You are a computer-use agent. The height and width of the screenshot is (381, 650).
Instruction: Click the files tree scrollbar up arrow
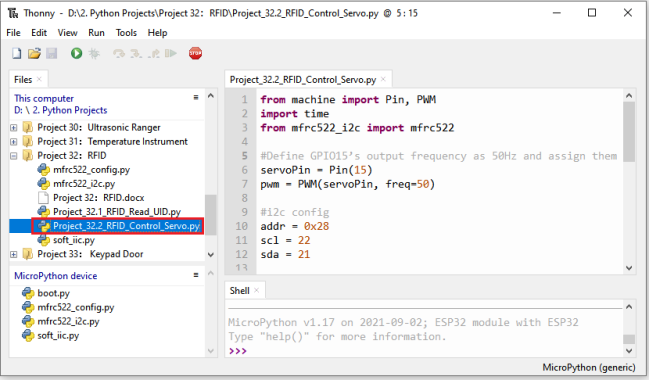(211, 96)
